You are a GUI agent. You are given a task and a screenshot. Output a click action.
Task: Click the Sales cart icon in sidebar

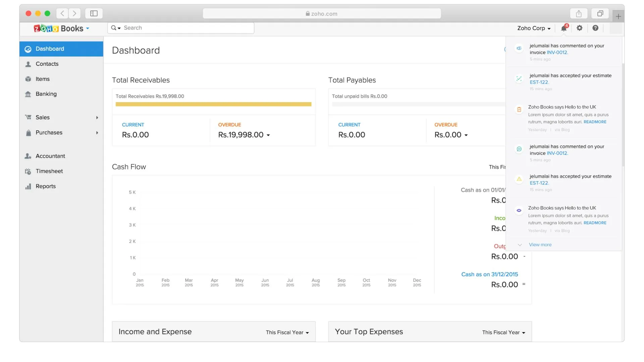(28, 117)
